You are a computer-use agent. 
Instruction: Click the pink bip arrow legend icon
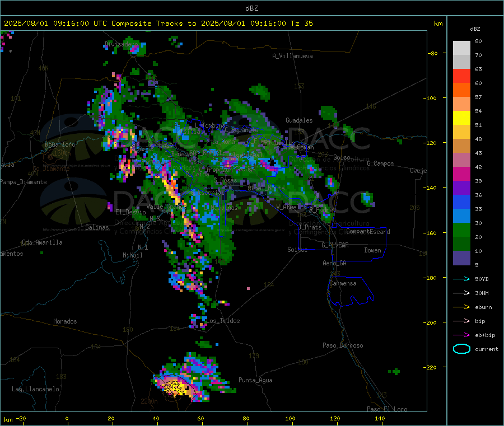point(461,321)
